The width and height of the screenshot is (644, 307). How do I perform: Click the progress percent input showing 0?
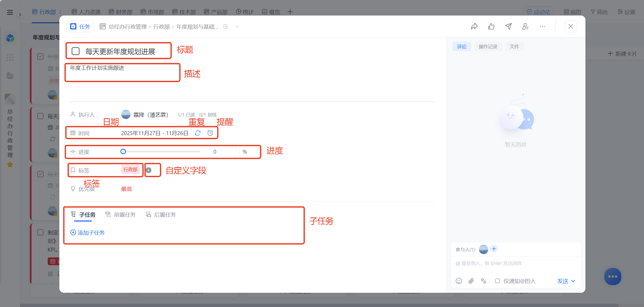coord(224,152)
